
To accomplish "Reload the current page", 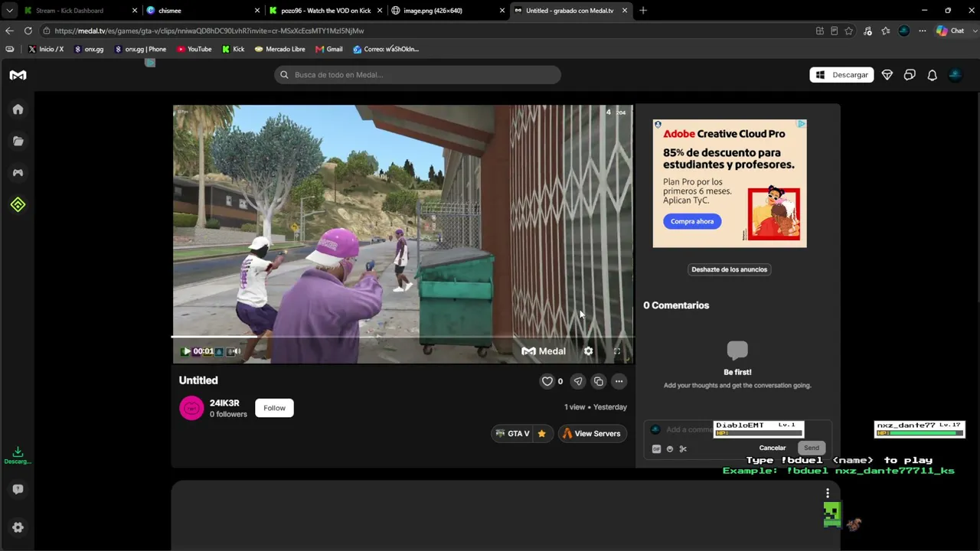I will point(28,31).
